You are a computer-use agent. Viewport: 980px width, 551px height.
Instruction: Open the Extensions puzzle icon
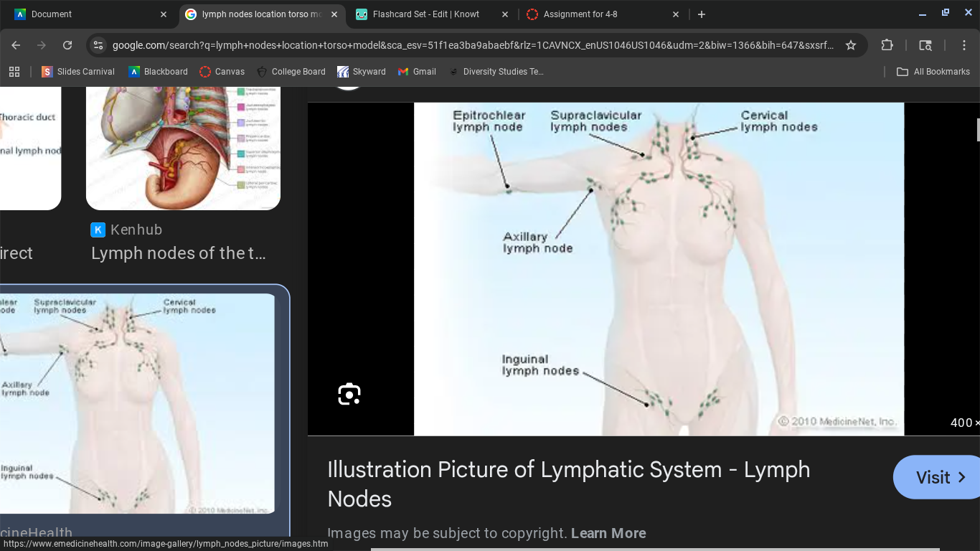[x=887, y=45]
